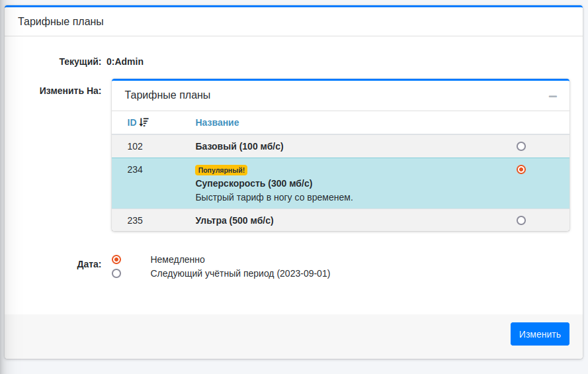Click the sort icon next to ID
This screenshot has width=588, height=374.
tap(144, 122)
